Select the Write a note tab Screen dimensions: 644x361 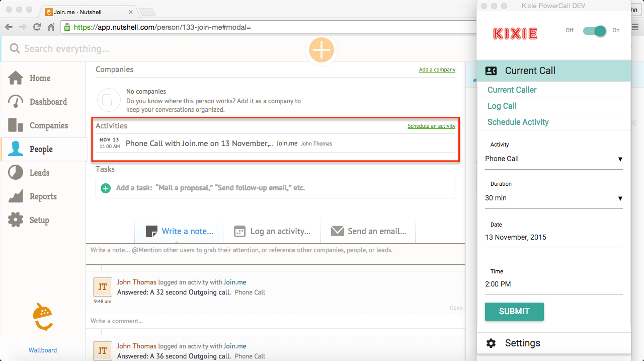[x=179, y=232]
